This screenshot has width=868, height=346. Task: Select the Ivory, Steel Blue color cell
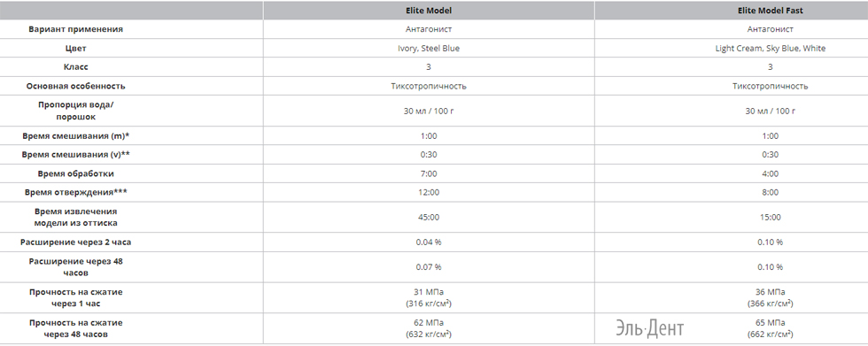pos(429,48)
